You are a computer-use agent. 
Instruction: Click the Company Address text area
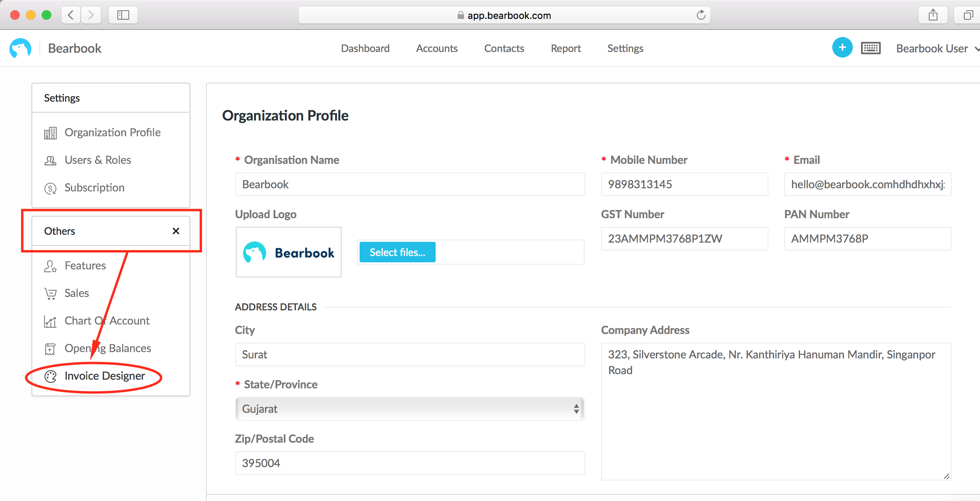point(776,412)
